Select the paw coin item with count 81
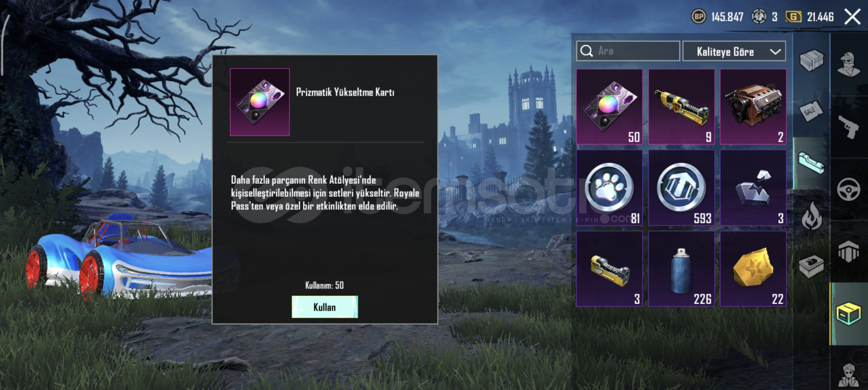This screenshot has width=868, height=390. (610, 188)
